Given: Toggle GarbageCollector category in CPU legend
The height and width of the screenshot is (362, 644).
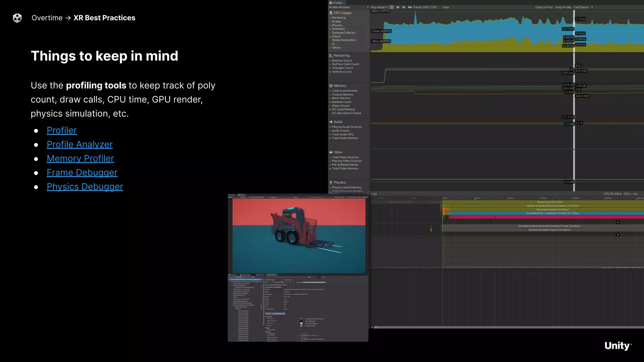Looking at the screenshot, I should (342, 33).
